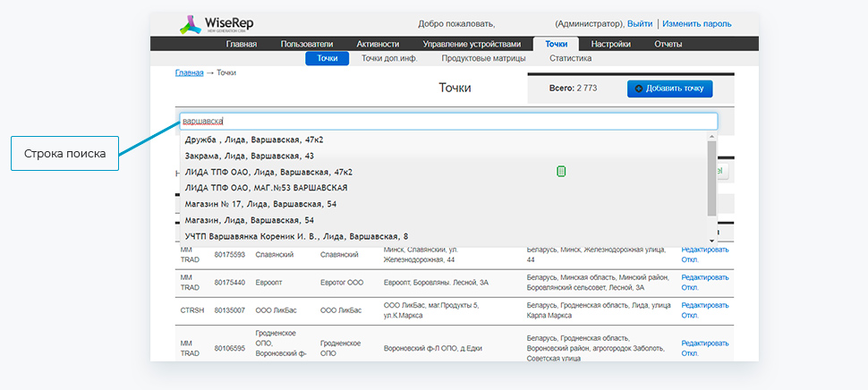
Task: Click CTRSH channel cell
Action: tap(192, 310)
